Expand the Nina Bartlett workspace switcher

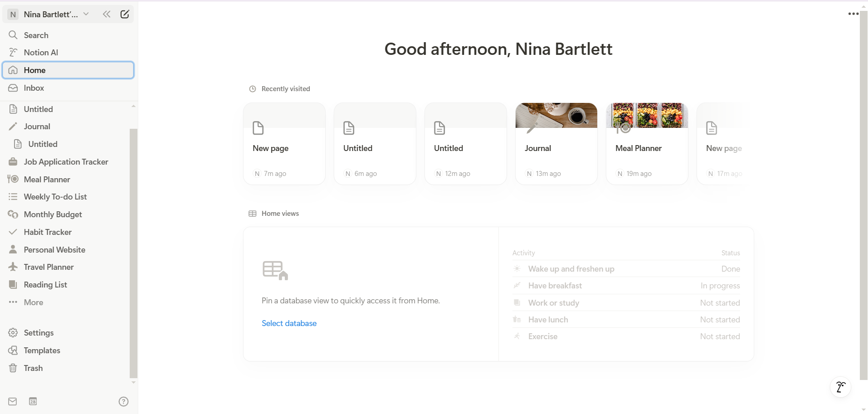tap(50, 14)
